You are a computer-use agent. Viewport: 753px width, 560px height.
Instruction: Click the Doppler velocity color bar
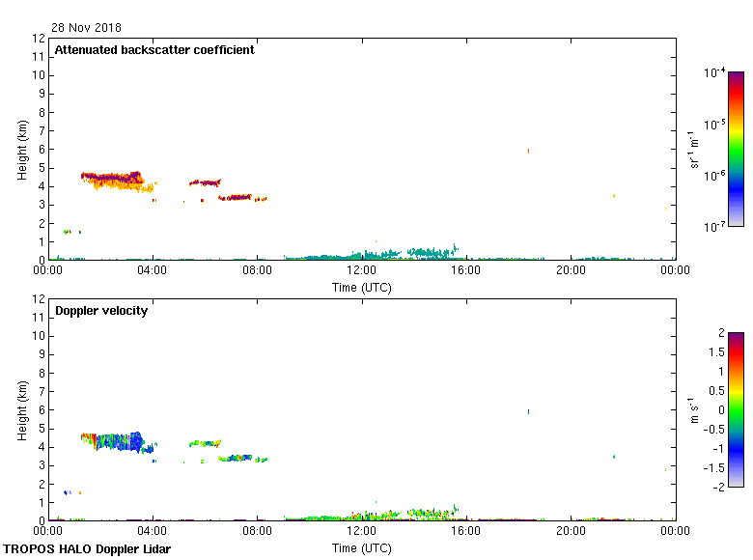pyautogui.click(x=736, y=409)
